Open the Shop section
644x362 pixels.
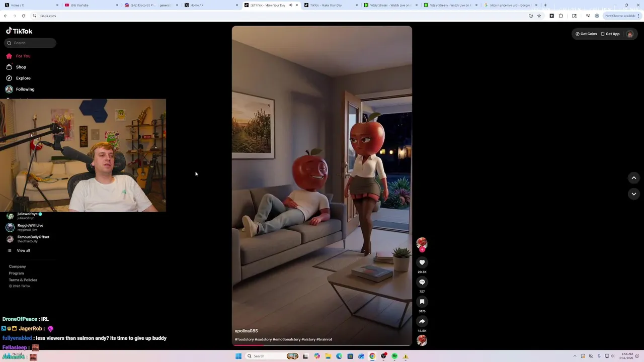[16, 67]
